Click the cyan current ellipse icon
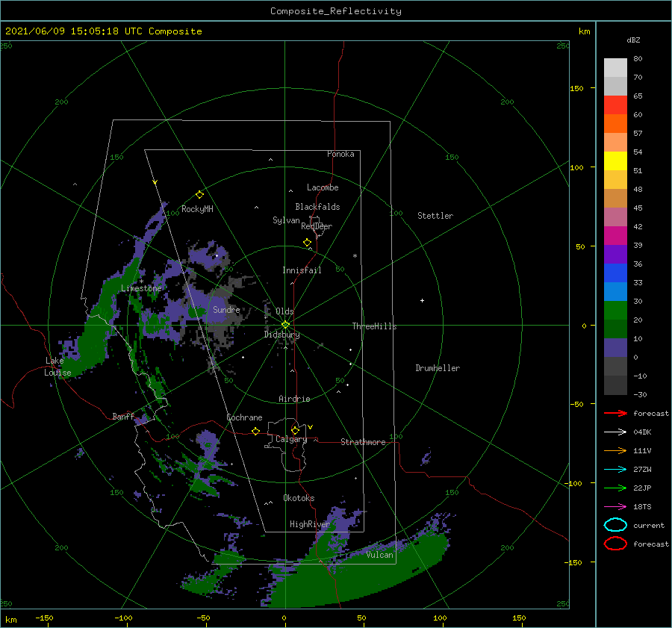The height and width of the screenshot is (628, 672). [615, 525]
